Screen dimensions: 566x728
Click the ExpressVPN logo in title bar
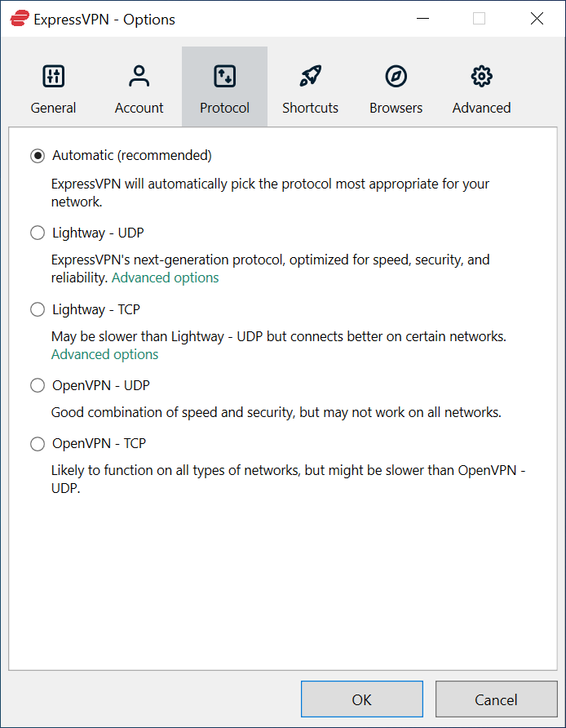20,19
